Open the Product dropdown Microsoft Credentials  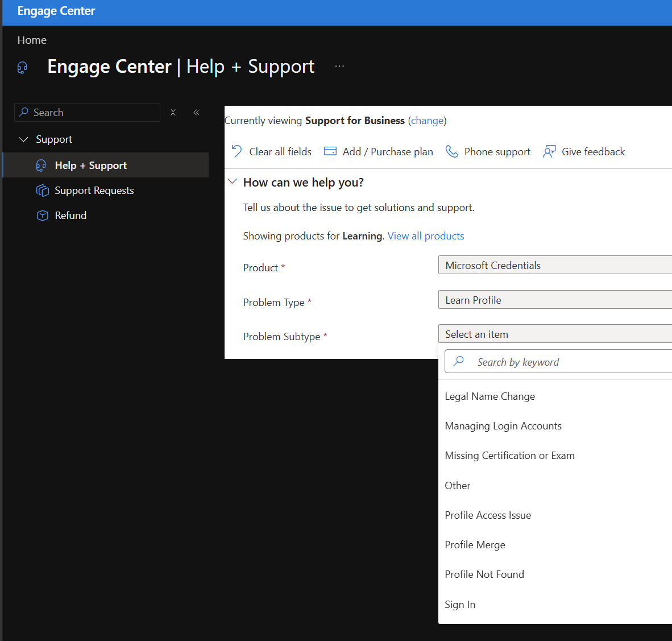click(555, 265)
